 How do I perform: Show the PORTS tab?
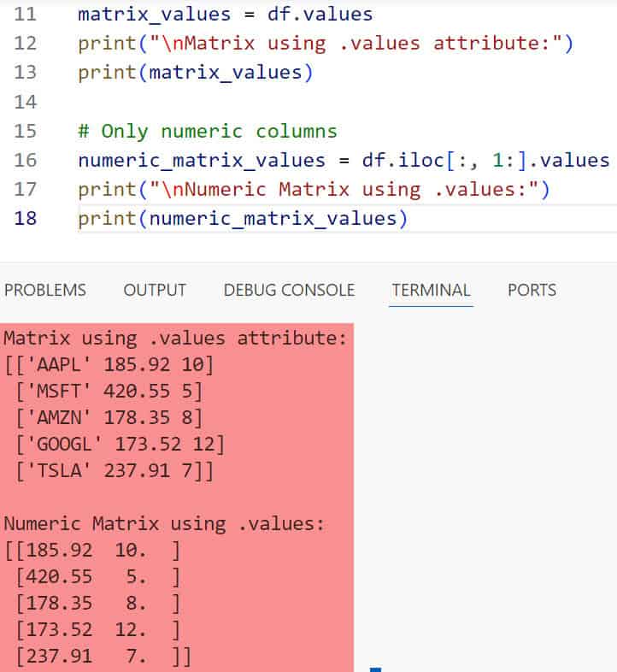coord(532,290)
